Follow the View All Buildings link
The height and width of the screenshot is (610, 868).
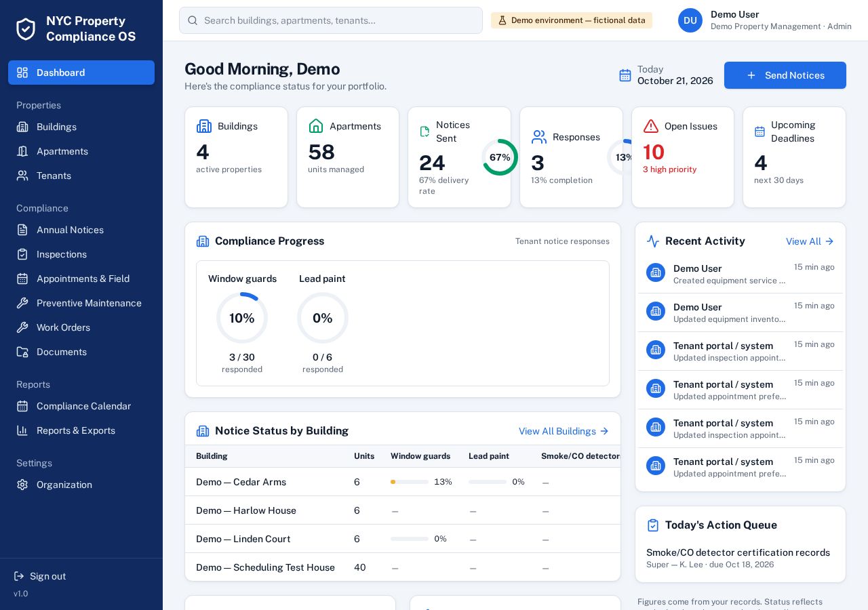pyautogui.click(x=564, y=431)
